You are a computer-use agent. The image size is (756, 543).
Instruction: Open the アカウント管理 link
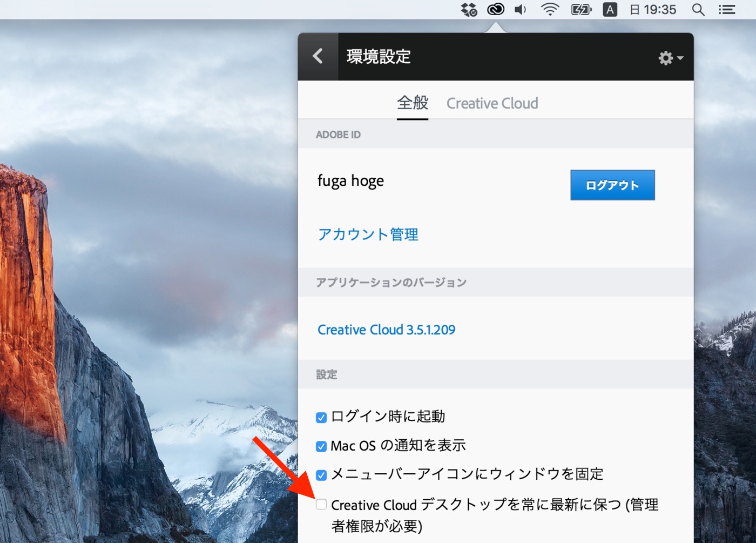[368, 234]
